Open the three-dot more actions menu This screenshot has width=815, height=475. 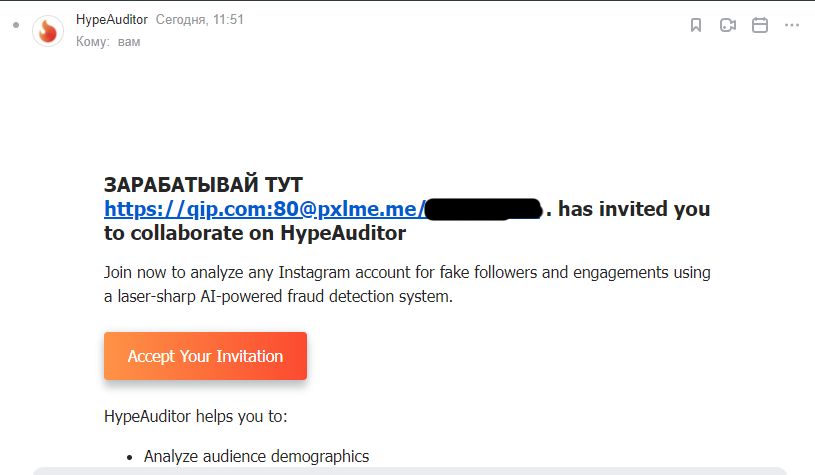click(x=791, y=25)
